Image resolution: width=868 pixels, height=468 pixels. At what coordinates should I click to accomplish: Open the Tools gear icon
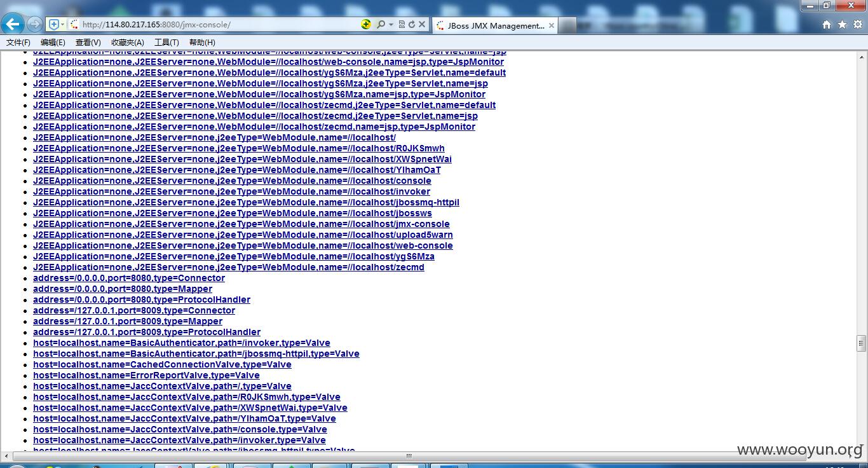[858, 24]
